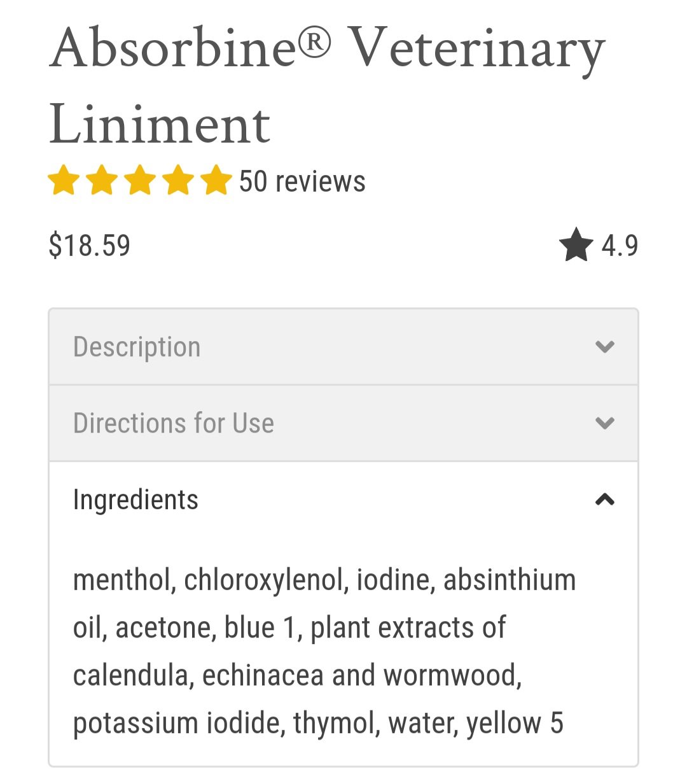Open the Description accordion section
This screenshot has width=687, height=784.
[343, 347]
